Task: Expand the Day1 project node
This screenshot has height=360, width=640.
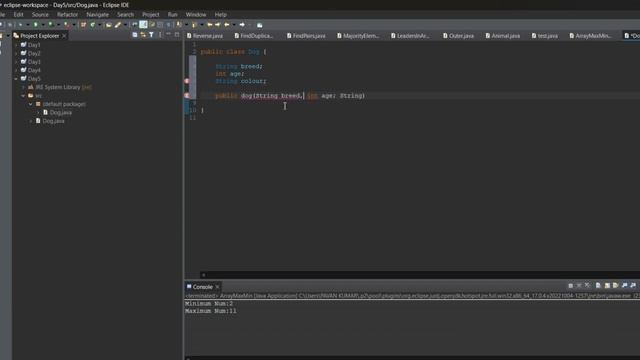Action: 16,45
